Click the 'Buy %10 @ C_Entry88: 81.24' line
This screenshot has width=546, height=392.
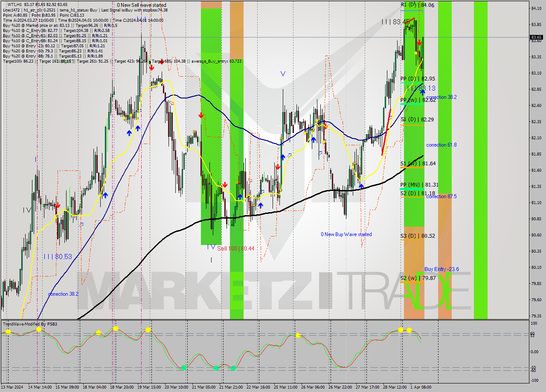pos(55,40)
